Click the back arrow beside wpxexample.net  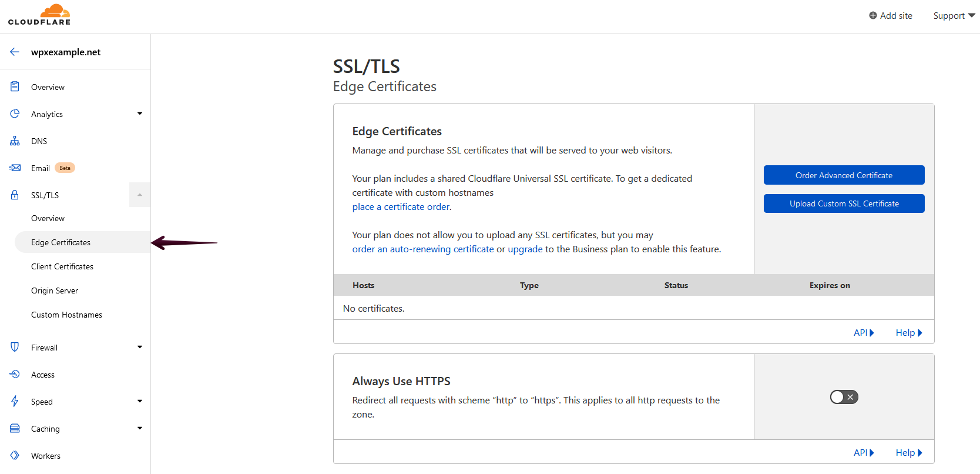(15, 52)
